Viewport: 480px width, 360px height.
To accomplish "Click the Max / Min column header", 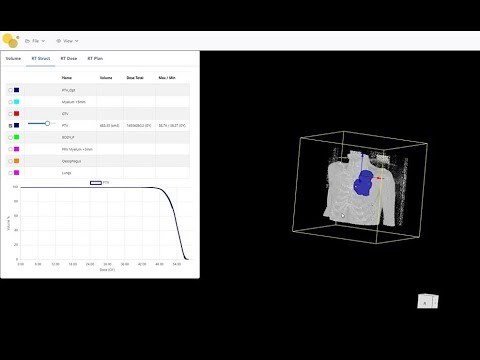I will [x=167, y=78].
